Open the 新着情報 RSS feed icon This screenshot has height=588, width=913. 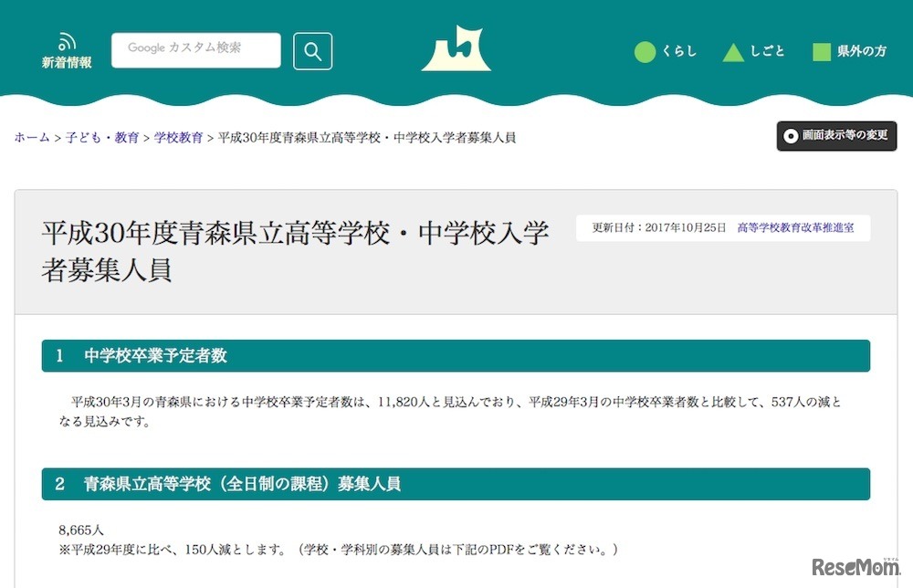(67, 51)
